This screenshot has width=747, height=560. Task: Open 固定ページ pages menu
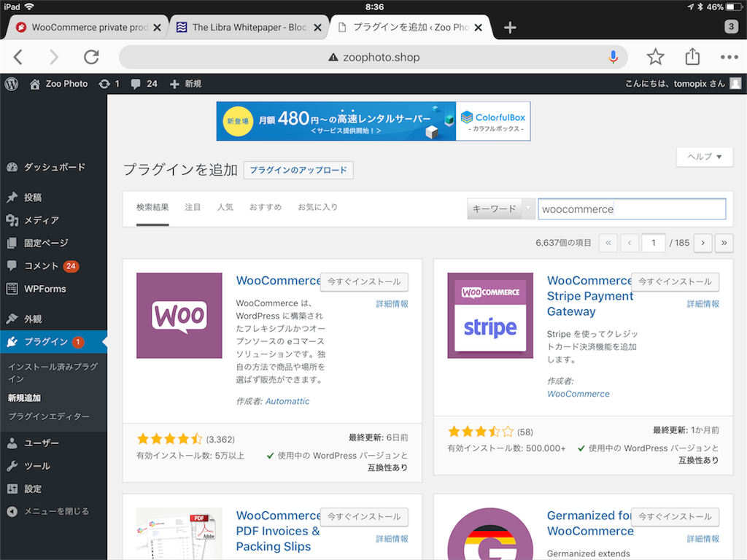coord(53,243)
